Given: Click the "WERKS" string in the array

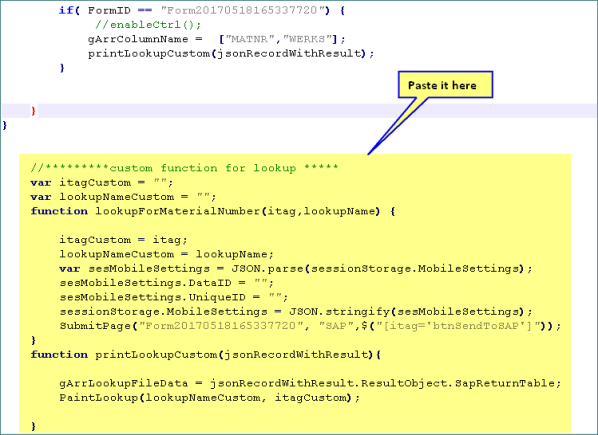Looking at the screenshot, I should click(x=307, y=39).
